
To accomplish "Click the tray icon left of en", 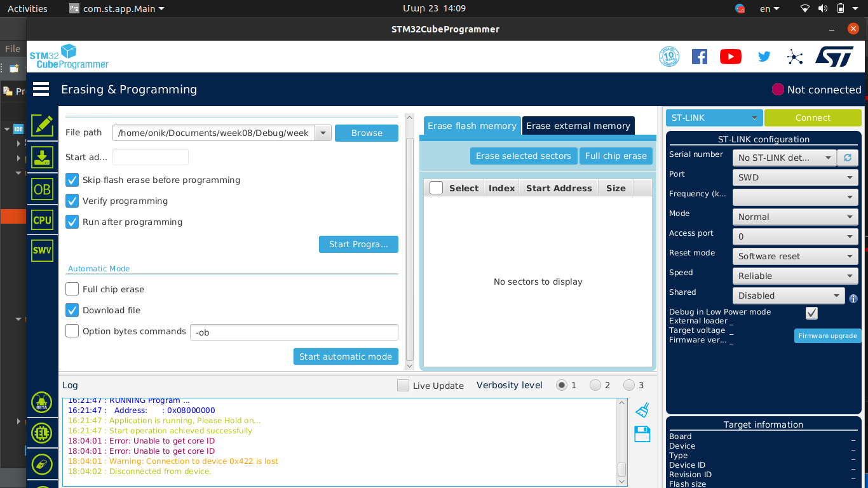I will [740, 9].
